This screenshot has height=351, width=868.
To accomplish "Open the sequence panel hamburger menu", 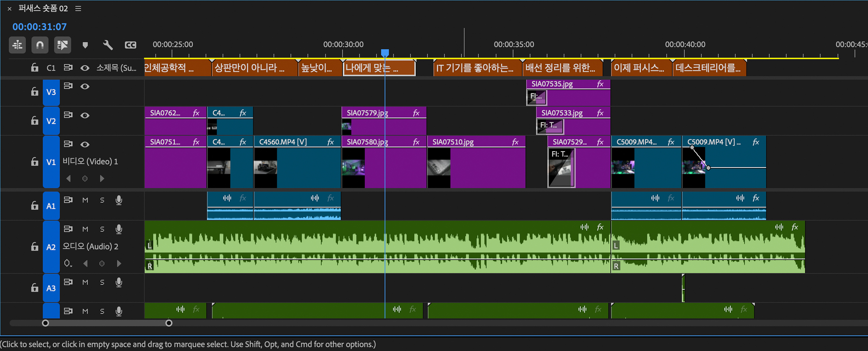I will [x=78, y=8].
